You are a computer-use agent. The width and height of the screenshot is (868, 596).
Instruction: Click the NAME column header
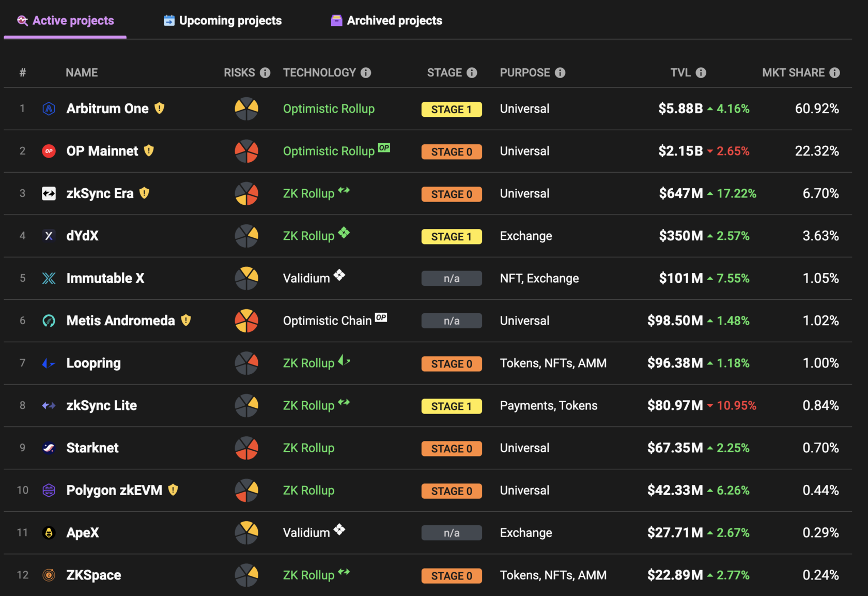(82, 73)
